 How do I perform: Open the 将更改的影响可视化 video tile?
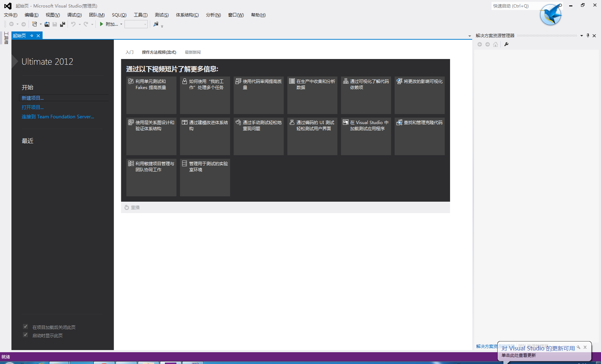[x=420, y=95]
